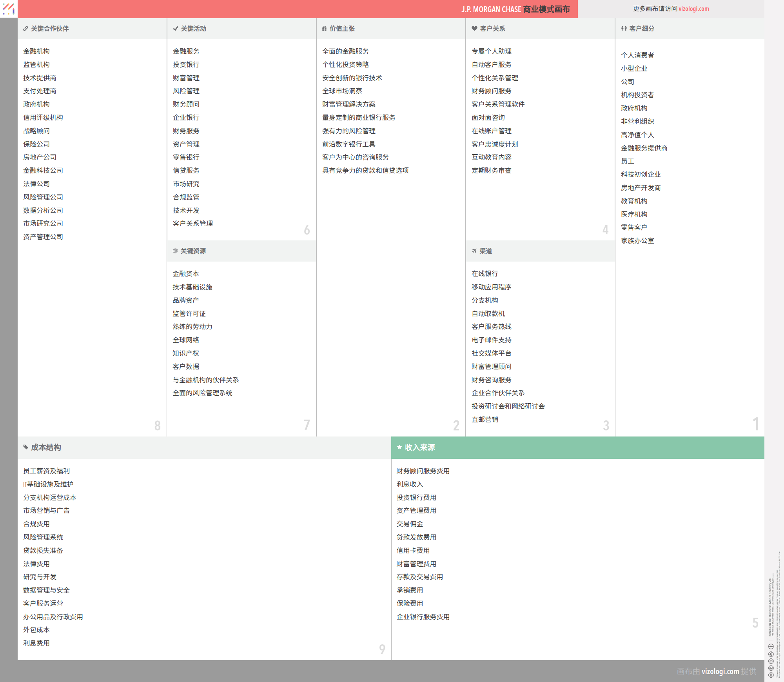Click the 金融科技公司 partner entry
The width and height of the screenshot is (784, 682).
point(43,171)
